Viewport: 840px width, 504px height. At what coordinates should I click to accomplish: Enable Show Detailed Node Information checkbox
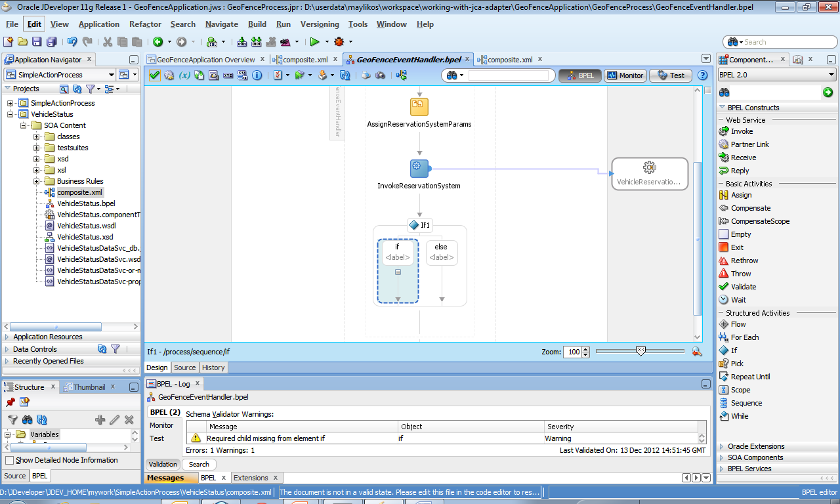(x=9, y=461)
